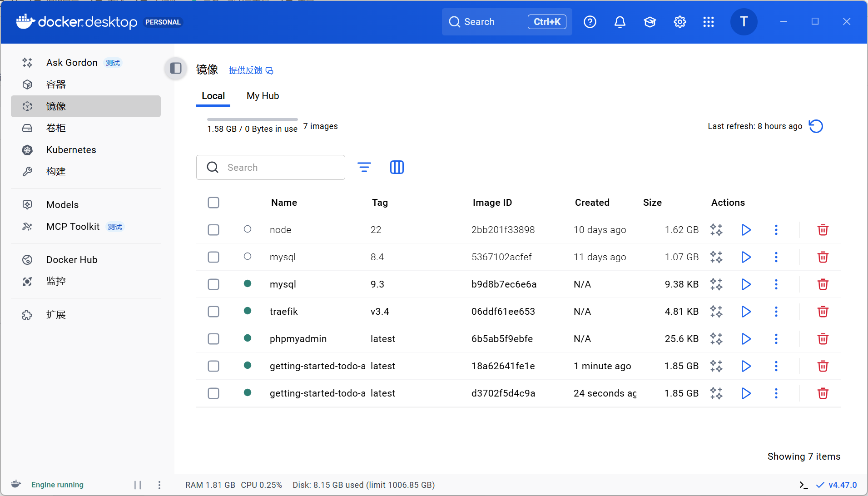Screen dimensions: 868x496
Task: Open more actions for the node image
Action: 776,230
